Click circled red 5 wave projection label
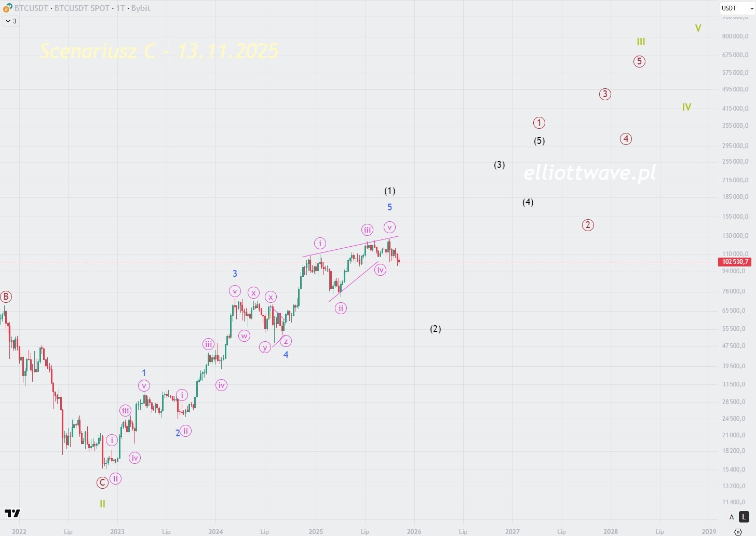Screen dimensions: 756x536 pos(639,61)
